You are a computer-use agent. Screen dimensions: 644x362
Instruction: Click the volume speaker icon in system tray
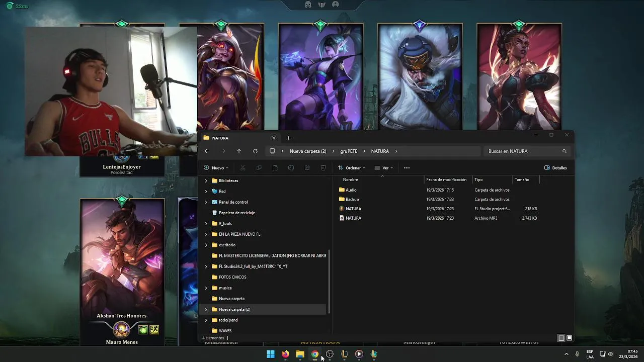tap(610, 354)
